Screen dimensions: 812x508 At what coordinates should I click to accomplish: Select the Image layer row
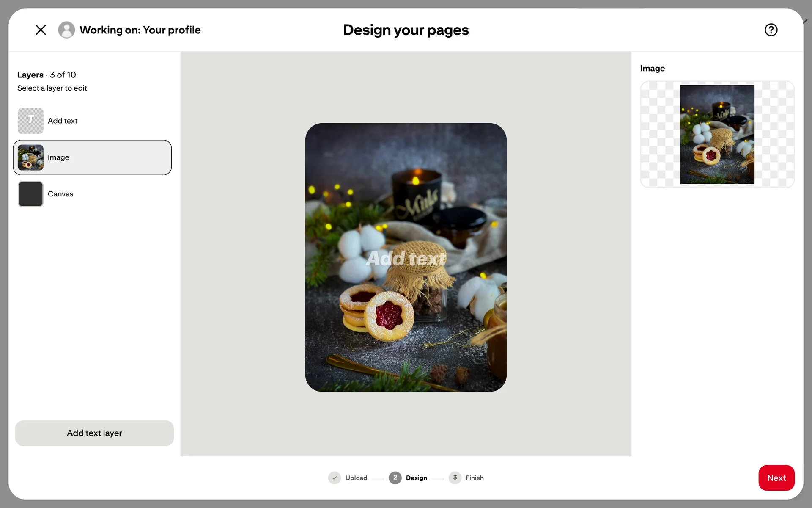click(92, 157)
